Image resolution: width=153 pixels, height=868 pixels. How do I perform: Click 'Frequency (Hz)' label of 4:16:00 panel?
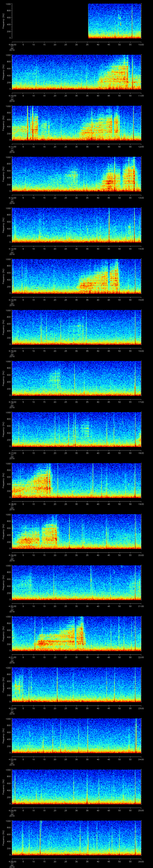point(3,378)
